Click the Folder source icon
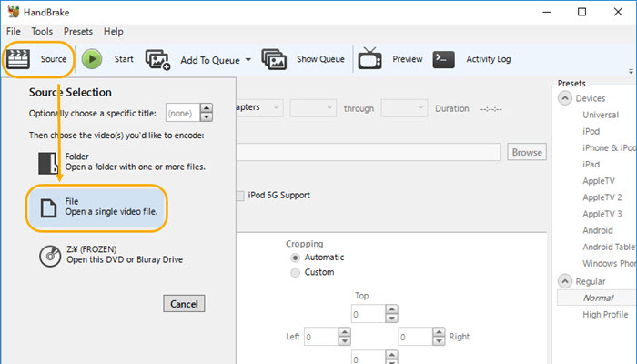 click(x=48, y=163)
